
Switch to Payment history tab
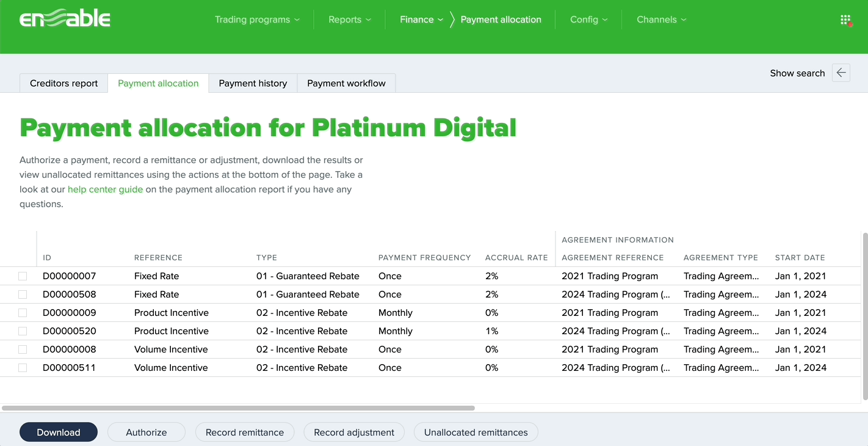tap(253, 83)
